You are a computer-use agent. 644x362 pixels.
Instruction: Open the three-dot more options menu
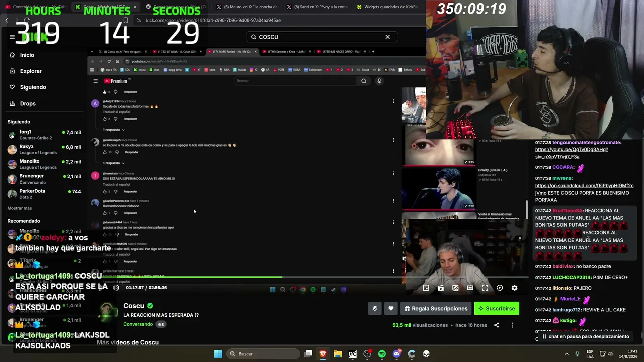click(x=512, y=325)
